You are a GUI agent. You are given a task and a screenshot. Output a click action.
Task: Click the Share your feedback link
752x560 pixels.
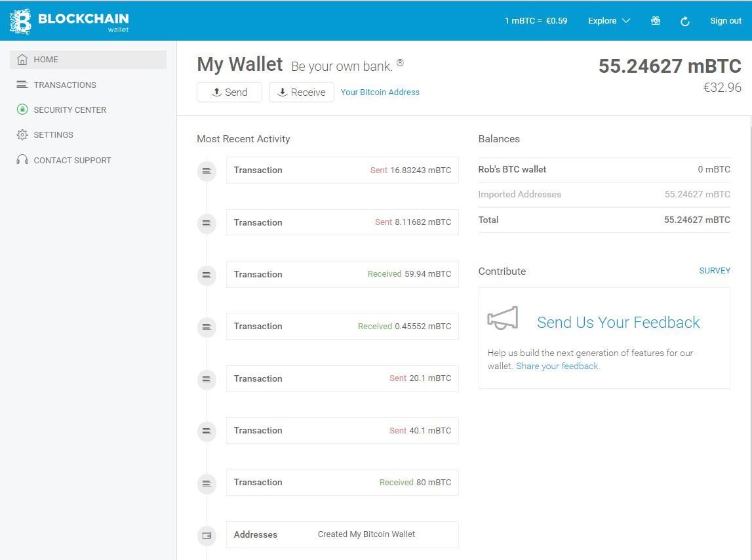point(558,366)
